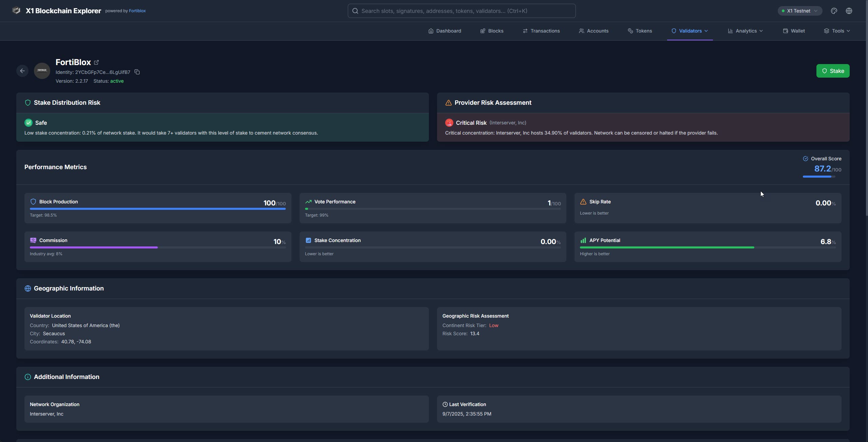The width and height of the screenshot is (868, 442).
Task: Open the Tokens navigation item
Action: pos(640,31)
